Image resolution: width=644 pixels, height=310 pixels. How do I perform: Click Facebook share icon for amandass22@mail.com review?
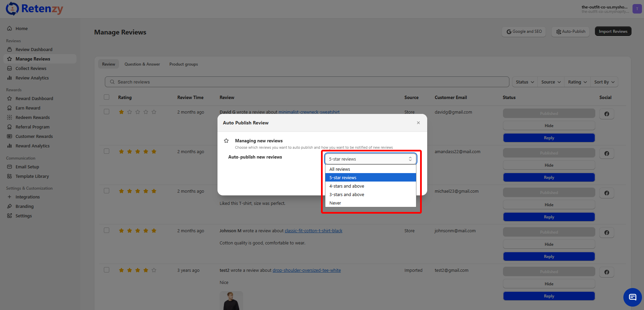[606, 153]
